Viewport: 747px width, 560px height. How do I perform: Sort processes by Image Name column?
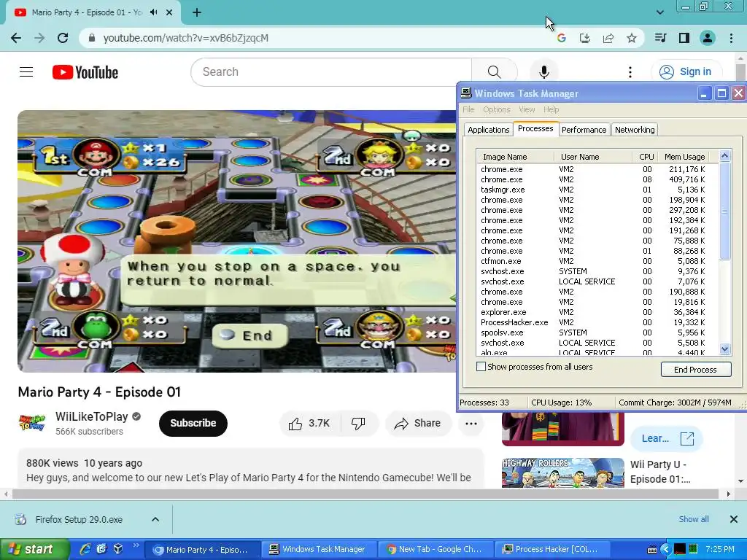click(516, 157)
